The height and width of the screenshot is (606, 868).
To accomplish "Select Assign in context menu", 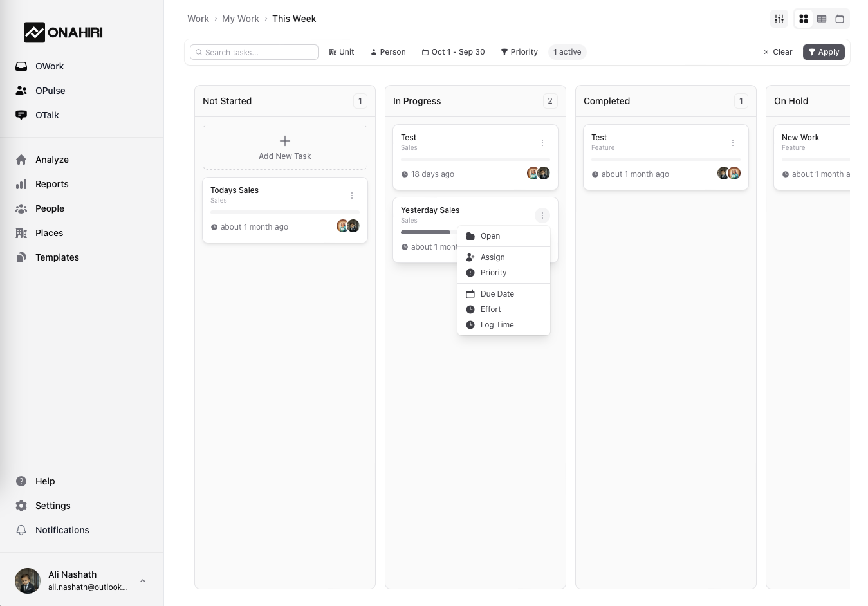I will coord(504,257).
